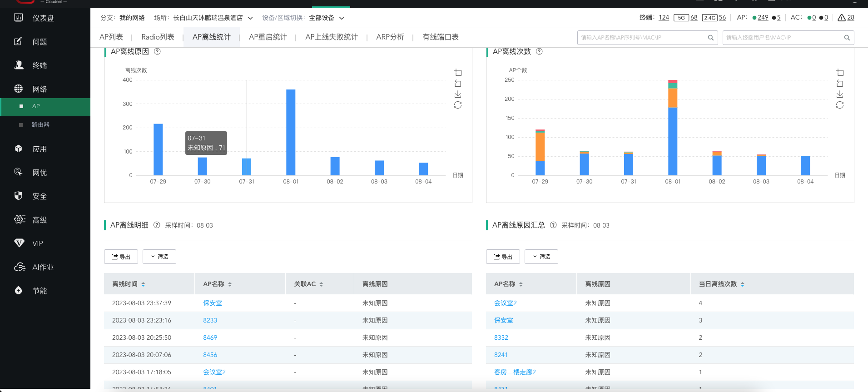Open the 保安室 AP link in AP离线明细
868x392 pixels.
coord(213,303)
